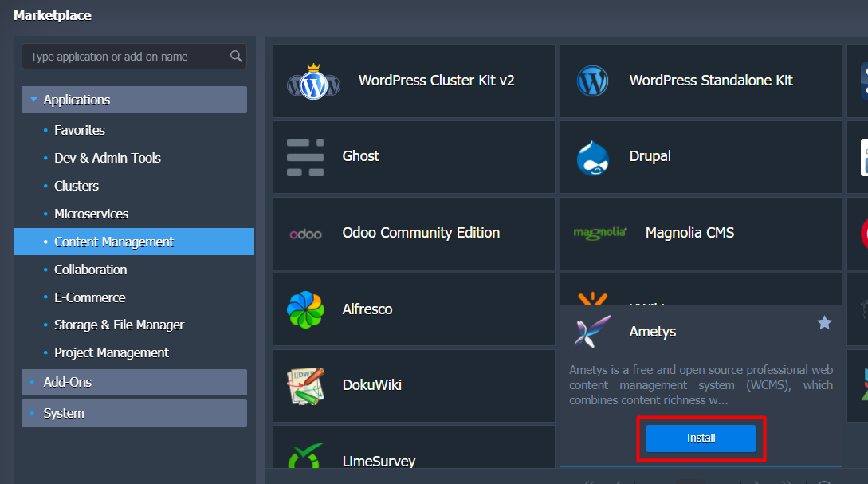Add Ametys to favorites with star

click(824, 322)
